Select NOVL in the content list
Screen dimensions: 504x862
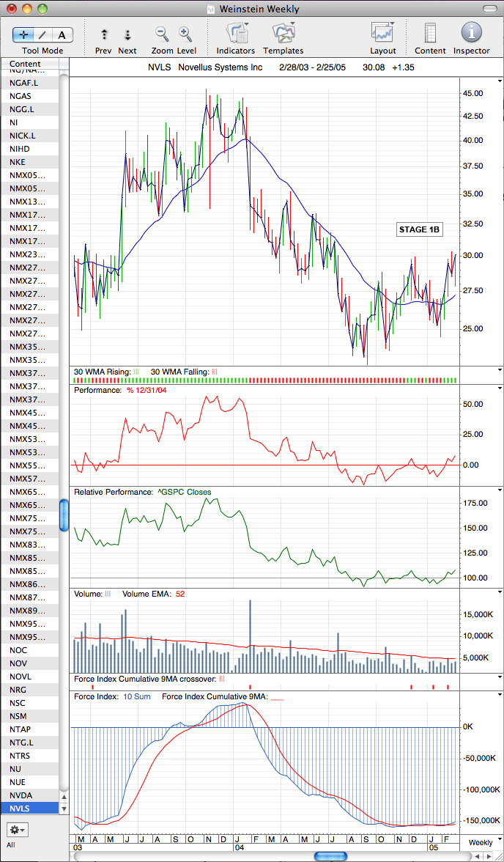click(x=29, y=676)
